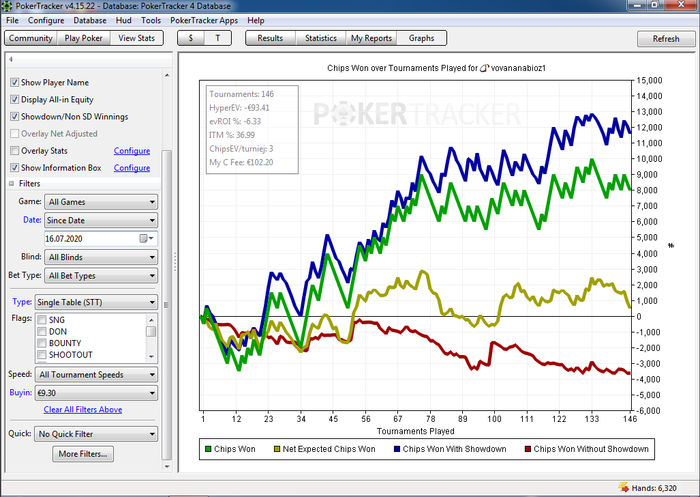This screenshot has height=497, width=700.
Task: Toggle Show Player Name checkbox
Action: point(15,82)
